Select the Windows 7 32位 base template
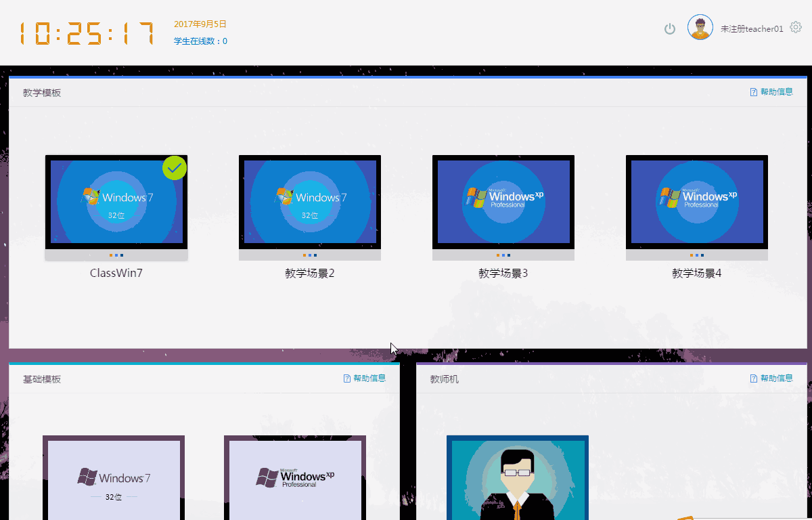The height and width of the screenshot is (520, 812). [114, 478]
